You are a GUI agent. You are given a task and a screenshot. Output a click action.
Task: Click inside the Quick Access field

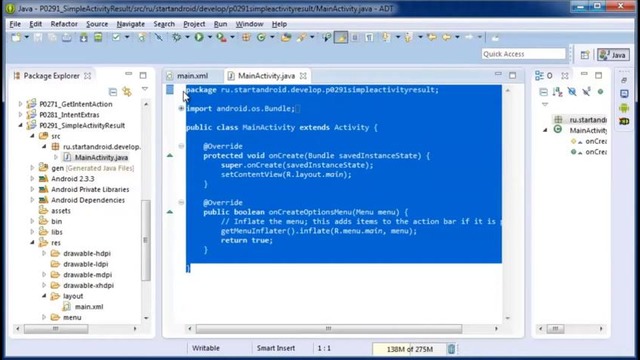523,54
